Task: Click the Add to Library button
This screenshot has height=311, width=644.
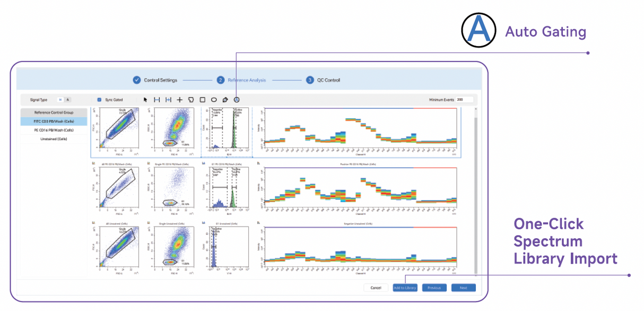Action: tap(405, 287)
